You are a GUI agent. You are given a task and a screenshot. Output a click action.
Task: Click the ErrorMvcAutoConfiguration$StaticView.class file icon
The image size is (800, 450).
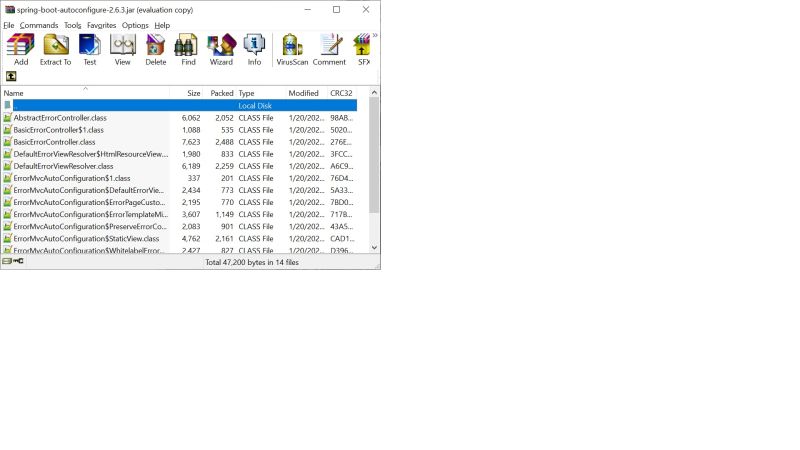(7, 238)
